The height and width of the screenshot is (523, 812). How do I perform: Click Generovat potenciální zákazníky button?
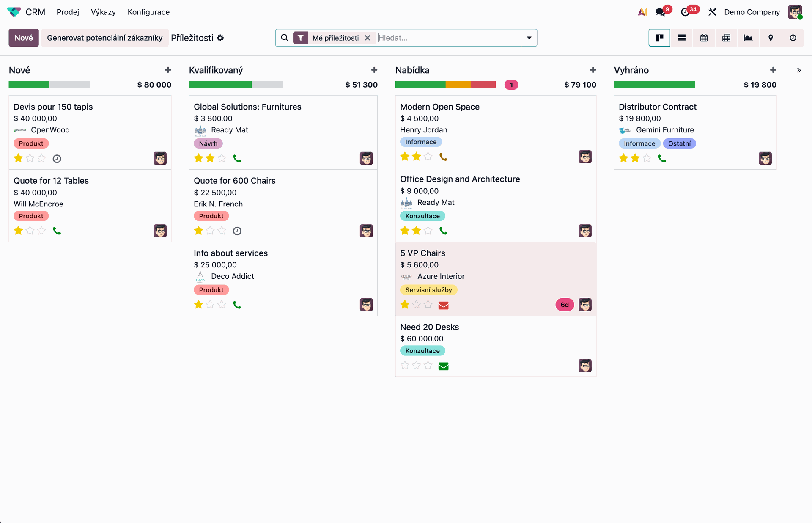pyautogui.click(x=104, y=38)
